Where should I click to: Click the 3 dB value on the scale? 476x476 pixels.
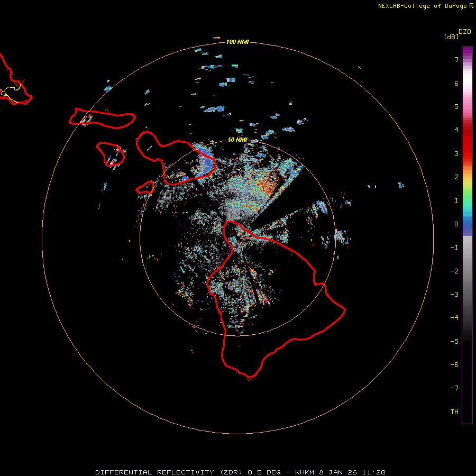[x=456, y=153]
